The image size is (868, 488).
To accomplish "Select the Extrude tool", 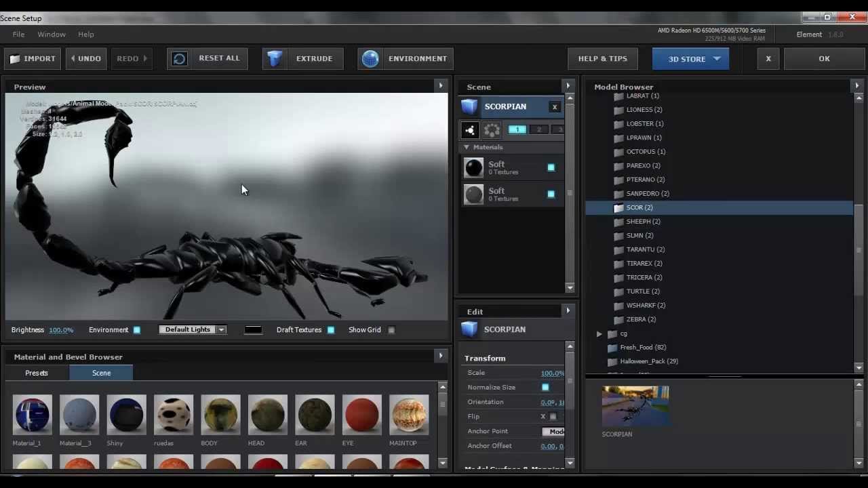I will click(275, 58).
